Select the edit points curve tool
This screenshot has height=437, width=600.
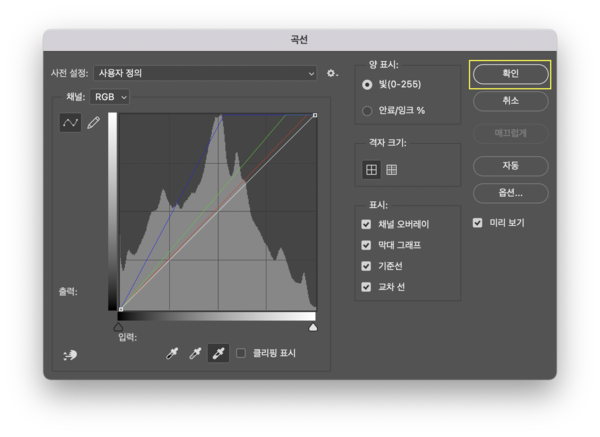70,122
